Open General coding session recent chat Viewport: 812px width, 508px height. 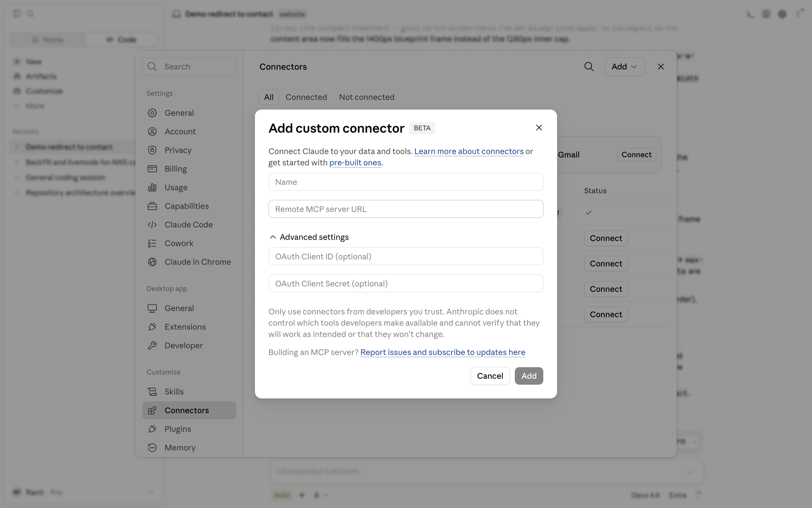coord(65,178)
